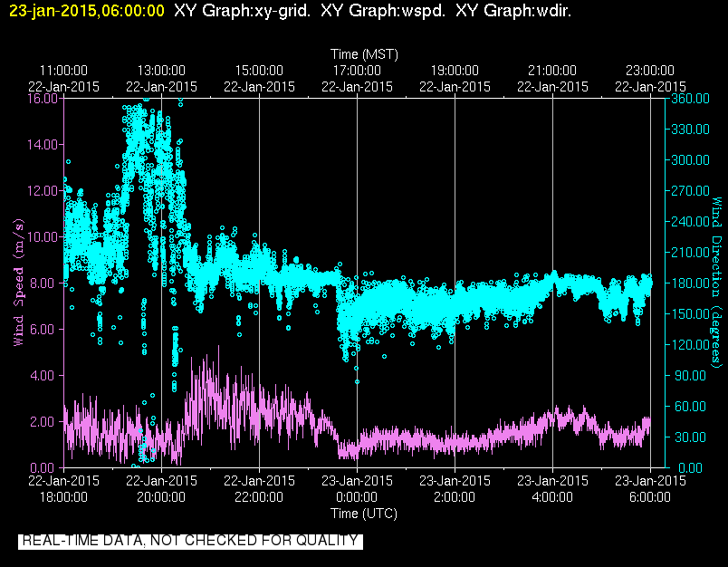
Task: Click the 0:00:00 UTC tick label
Action: coord(357,497)
